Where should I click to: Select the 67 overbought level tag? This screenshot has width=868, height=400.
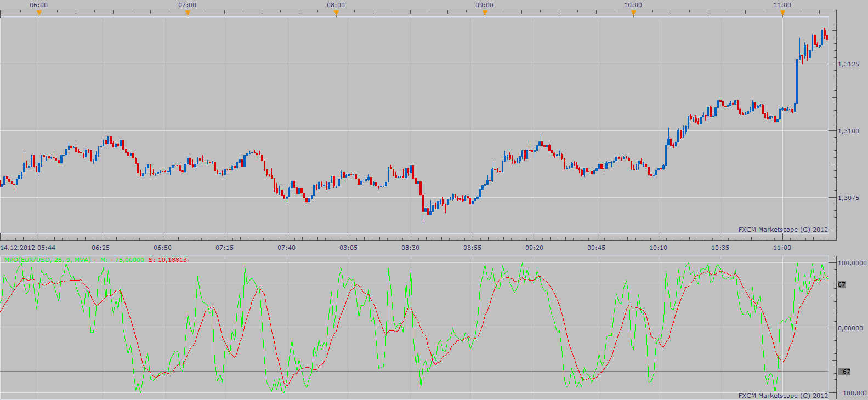coord(842,285)
